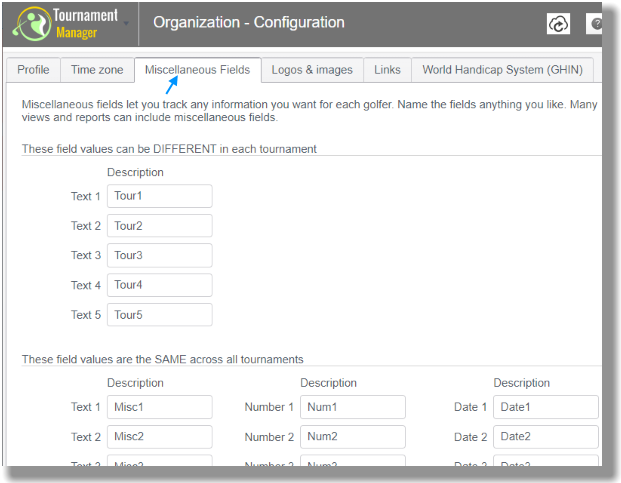Click the Num2 input box
This screenshot has height=483, width=621.
click(353, 437)
